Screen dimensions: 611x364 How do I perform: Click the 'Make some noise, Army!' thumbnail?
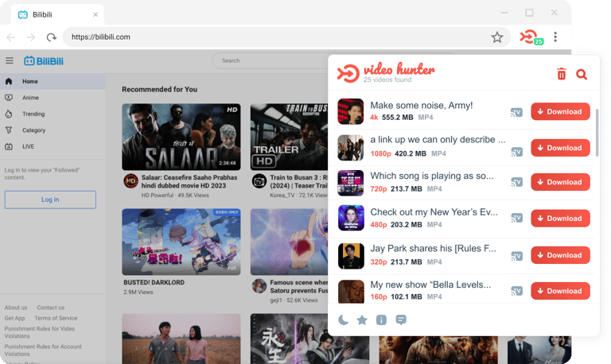[351, 111]
